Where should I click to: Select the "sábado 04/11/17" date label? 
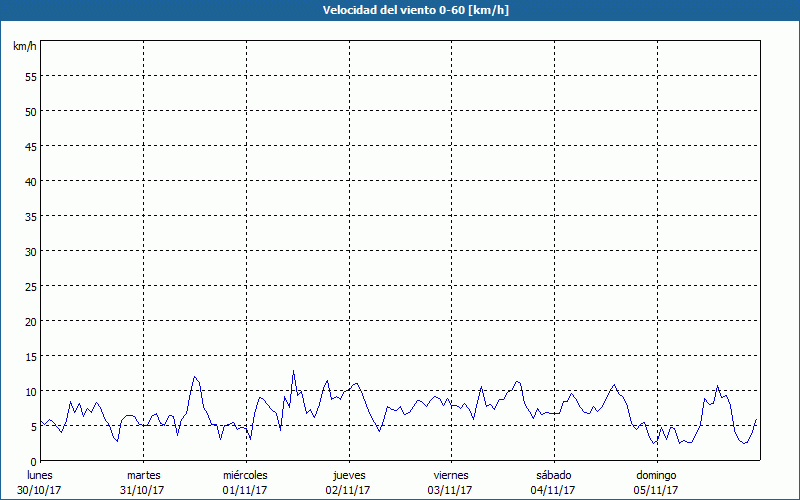click(553, 482)
